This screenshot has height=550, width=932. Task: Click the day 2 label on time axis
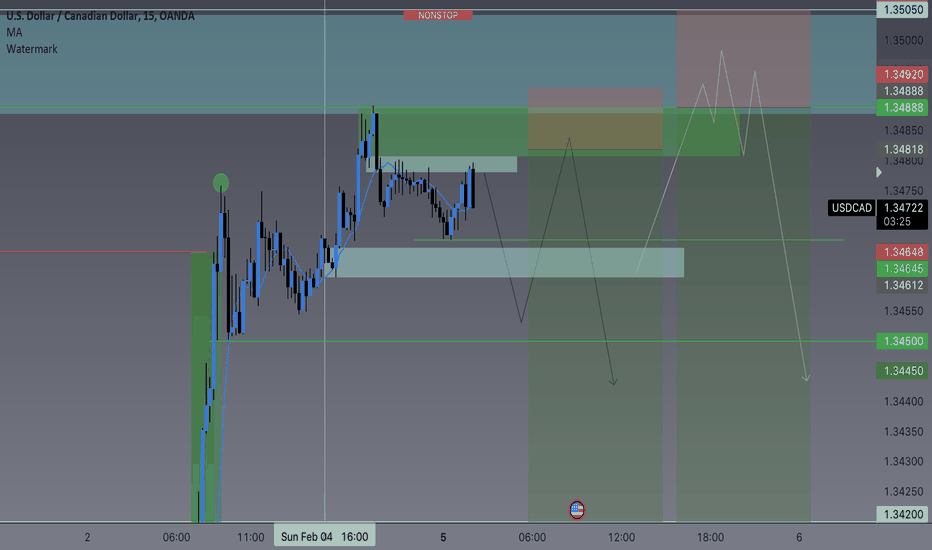click(x=87, y=538)
